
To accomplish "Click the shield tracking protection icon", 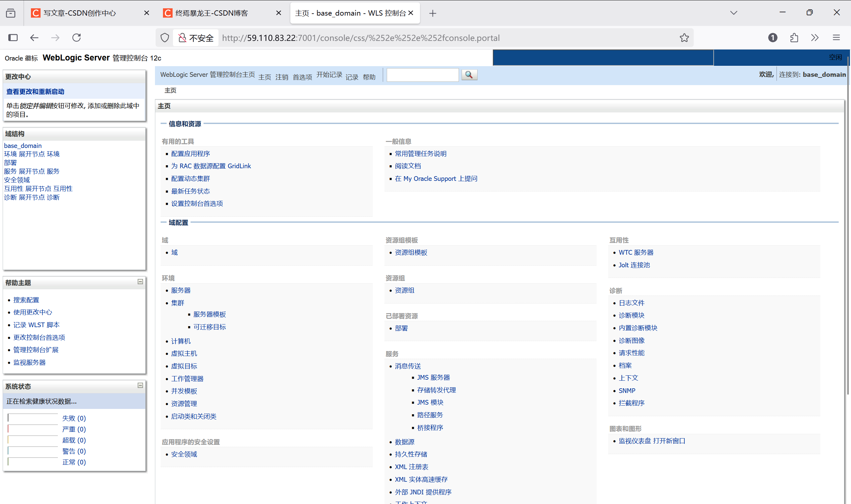I will coord(165,38).
